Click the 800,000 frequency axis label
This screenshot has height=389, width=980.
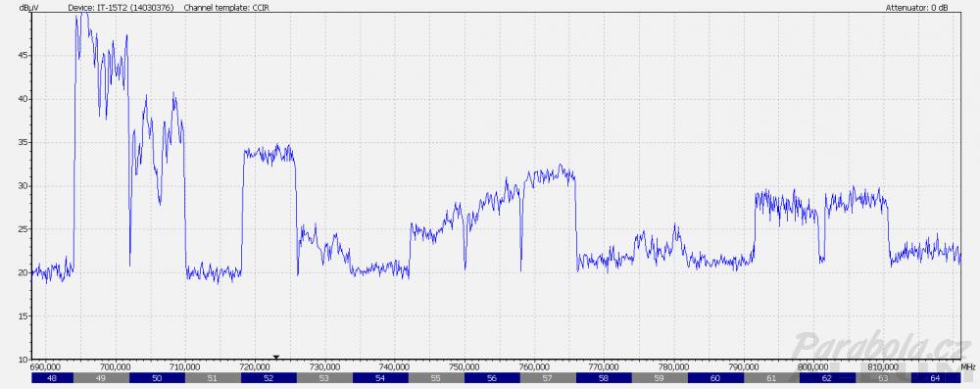coord(813,366)
